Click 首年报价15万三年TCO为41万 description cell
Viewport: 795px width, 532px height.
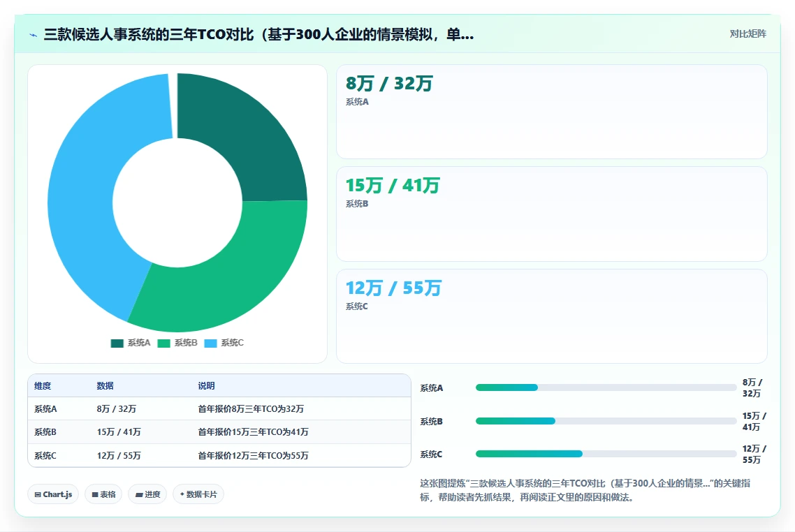coord(253,432)
